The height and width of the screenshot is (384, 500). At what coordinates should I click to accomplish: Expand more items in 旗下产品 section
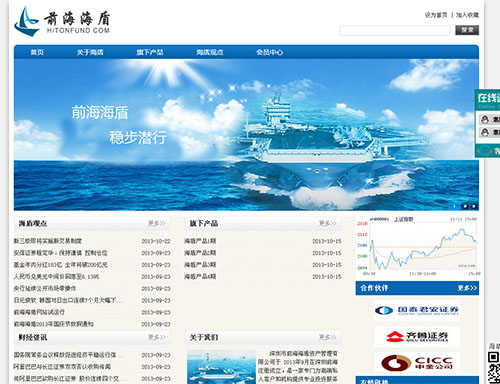point(328,223)
